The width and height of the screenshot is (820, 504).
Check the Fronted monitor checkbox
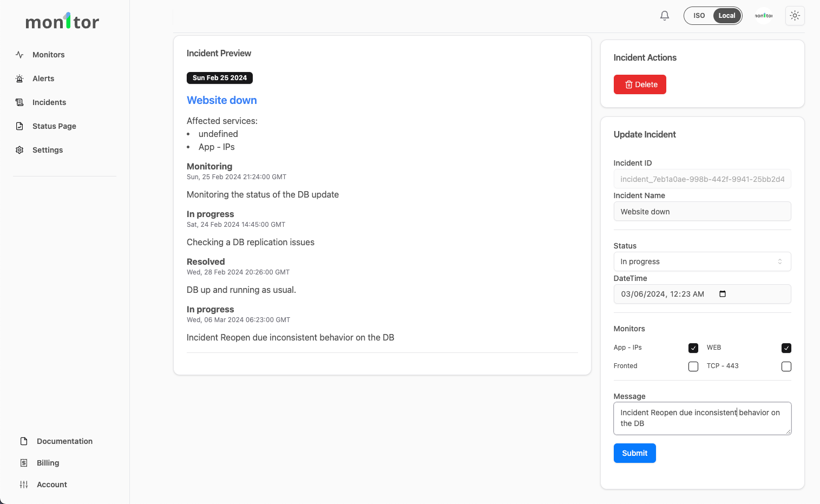pyautogui.click(x=693, y=366)
